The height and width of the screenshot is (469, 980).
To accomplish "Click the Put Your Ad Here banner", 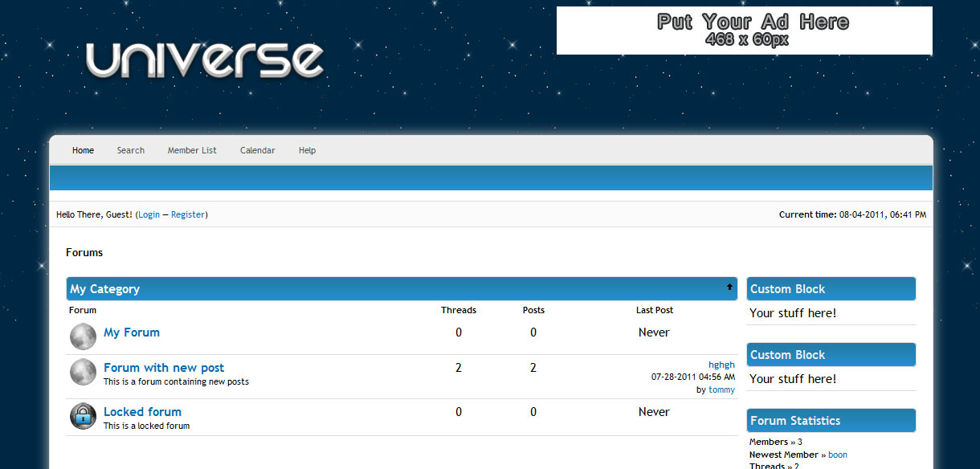I will click(x=744, y=31).
